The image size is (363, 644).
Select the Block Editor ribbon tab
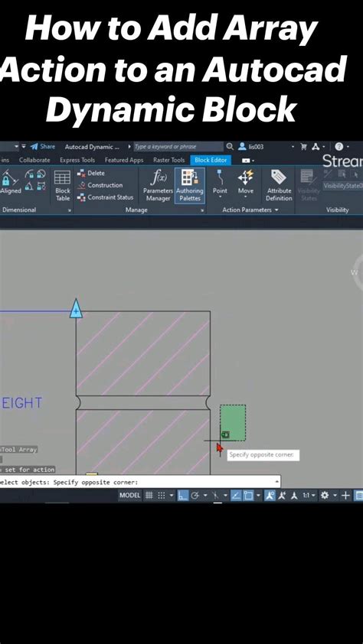[211, 160]
